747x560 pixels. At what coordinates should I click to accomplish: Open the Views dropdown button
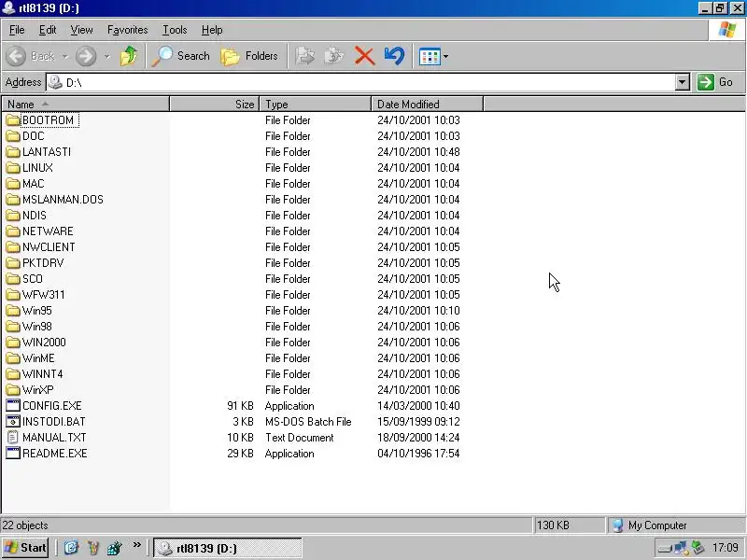(433, 57)
